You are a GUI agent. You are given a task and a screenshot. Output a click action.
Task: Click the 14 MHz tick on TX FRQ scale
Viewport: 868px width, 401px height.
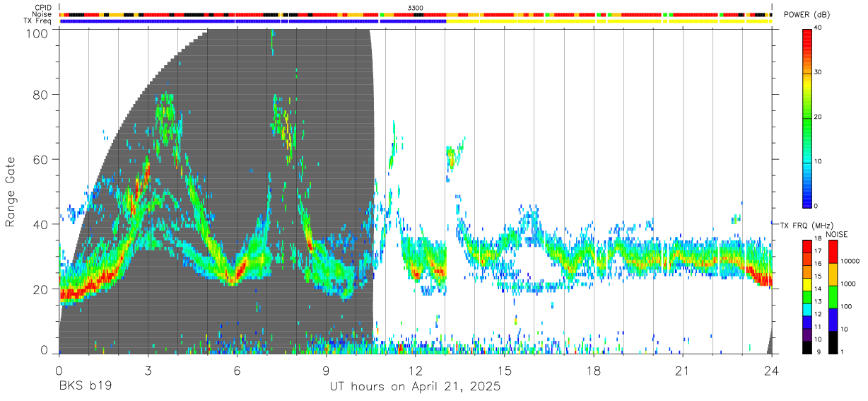818,289
